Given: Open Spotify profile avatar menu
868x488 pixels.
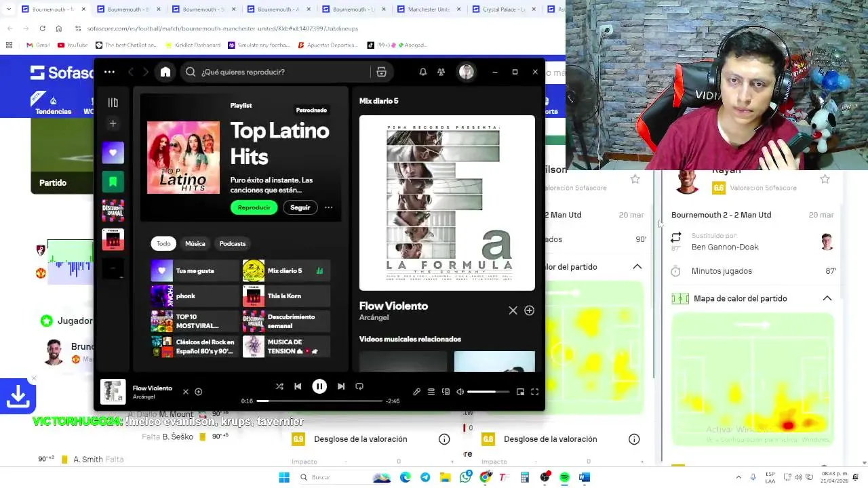Looking at the screenshot, I should point(466,72).
